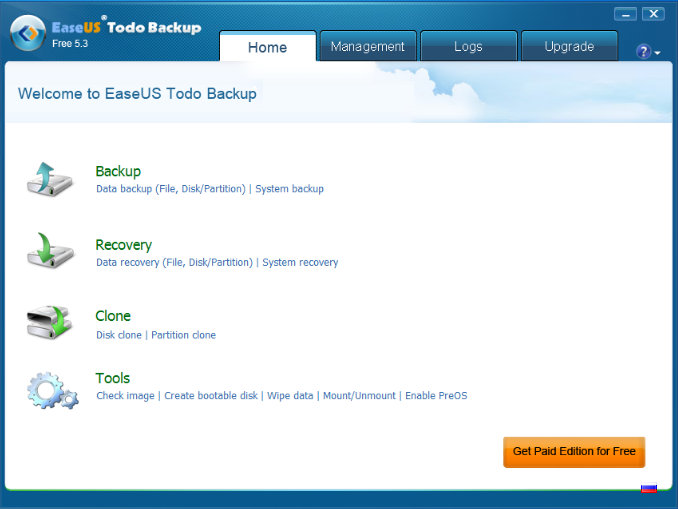The width and height of the screenshot is (678, 509).
Task: Open the Management tab
Action: click(x=368, y=46)
